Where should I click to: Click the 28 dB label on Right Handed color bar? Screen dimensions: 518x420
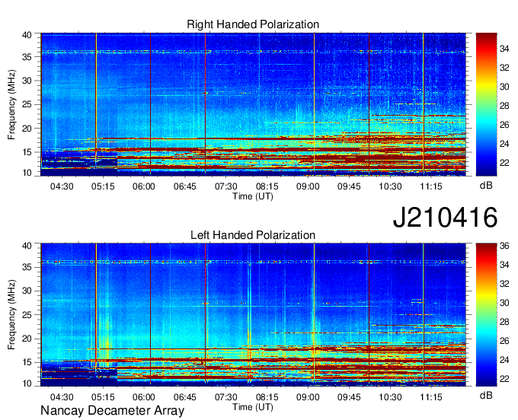[x=504, y=106]
